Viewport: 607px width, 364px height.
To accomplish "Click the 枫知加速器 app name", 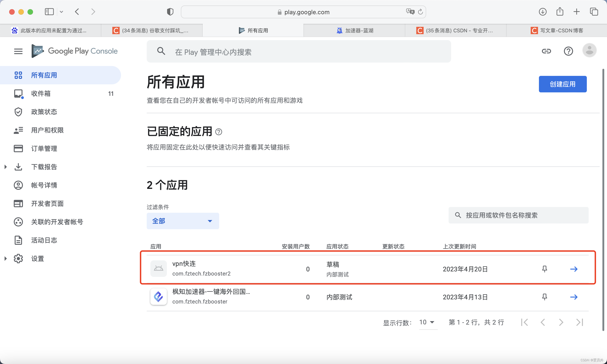I will coord(211,292).
